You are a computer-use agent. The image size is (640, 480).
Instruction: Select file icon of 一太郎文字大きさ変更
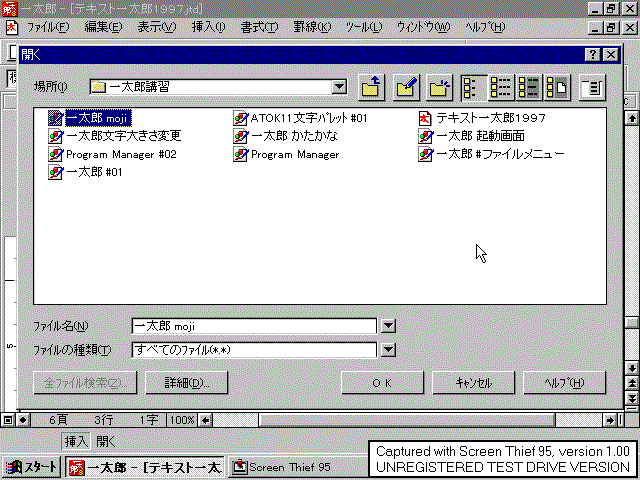point(56,136)
